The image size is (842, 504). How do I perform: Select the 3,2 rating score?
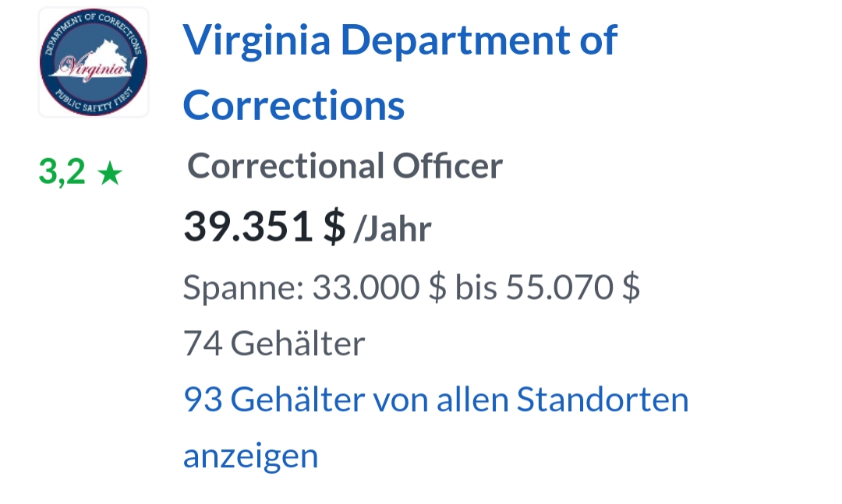pyautogui.click(x=62, y=171)
